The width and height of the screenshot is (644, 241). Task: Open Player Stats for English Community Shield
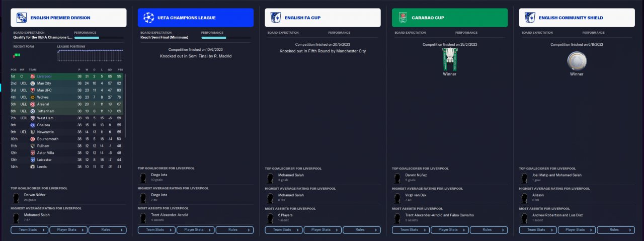[577, 230]
